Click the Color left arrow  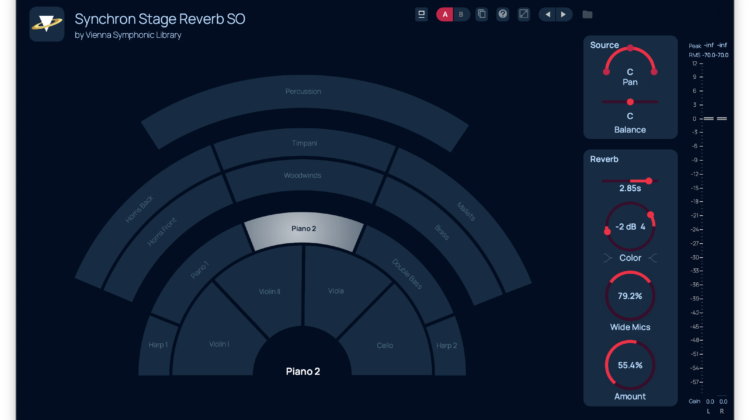(x=607, y=258)
